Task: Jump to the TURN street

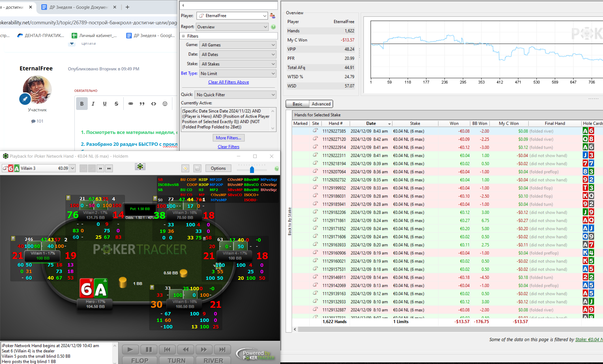Action: tap(177, 361)
